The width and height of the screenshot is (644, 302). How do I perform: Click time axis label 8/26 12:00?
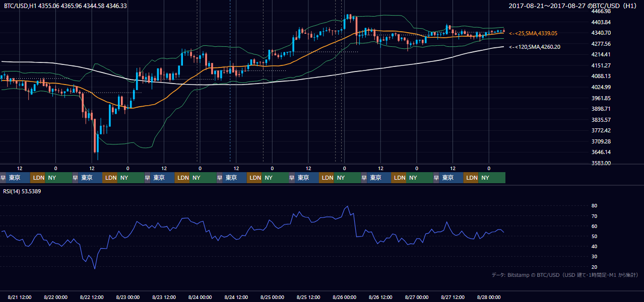pyautogui.click(x=381, y=297)
